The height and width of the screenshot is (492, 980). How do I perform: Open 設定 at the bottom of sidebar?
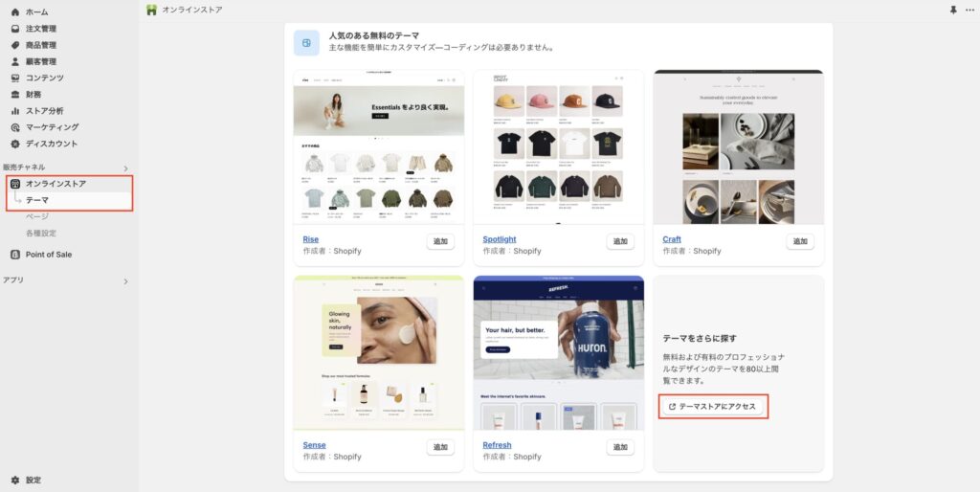[x=33, y=481]
